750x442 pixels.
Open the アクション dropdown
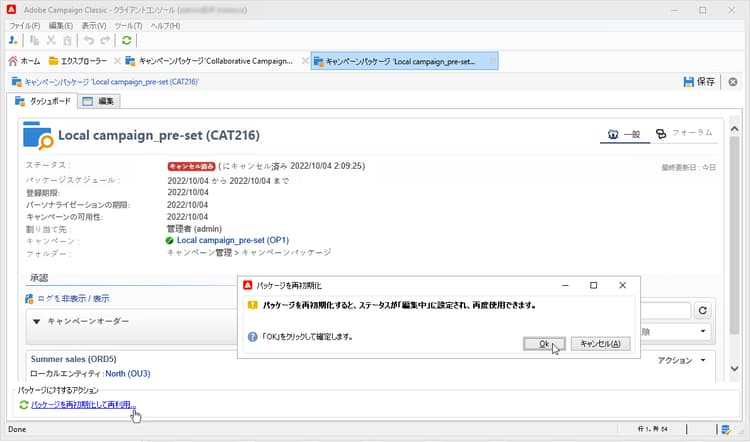pyautogui.click(x=682, y=360)
